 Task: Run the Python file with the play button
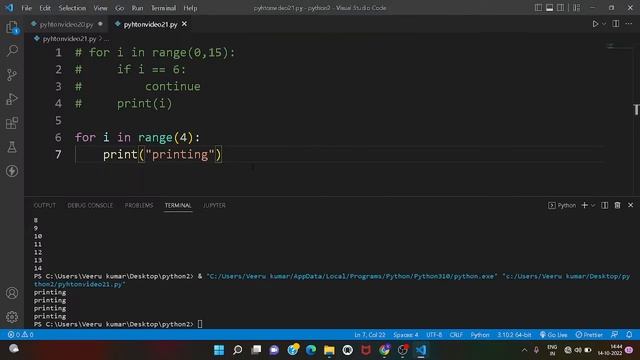coord(595,24)
